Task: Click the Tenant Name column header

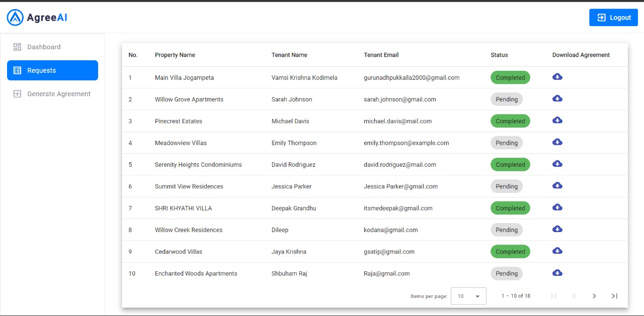Action: pos(289,55)
